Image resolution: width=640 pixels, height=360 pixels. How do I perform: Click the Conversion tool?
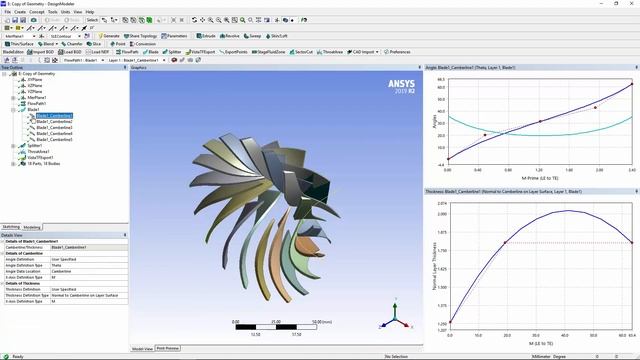click(x=143, y=44)
